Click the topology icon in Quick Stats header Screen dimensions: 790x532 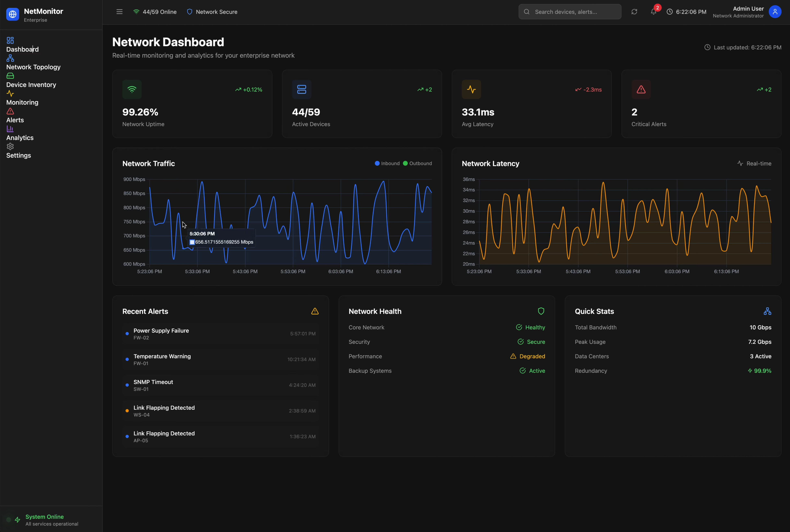767,311
